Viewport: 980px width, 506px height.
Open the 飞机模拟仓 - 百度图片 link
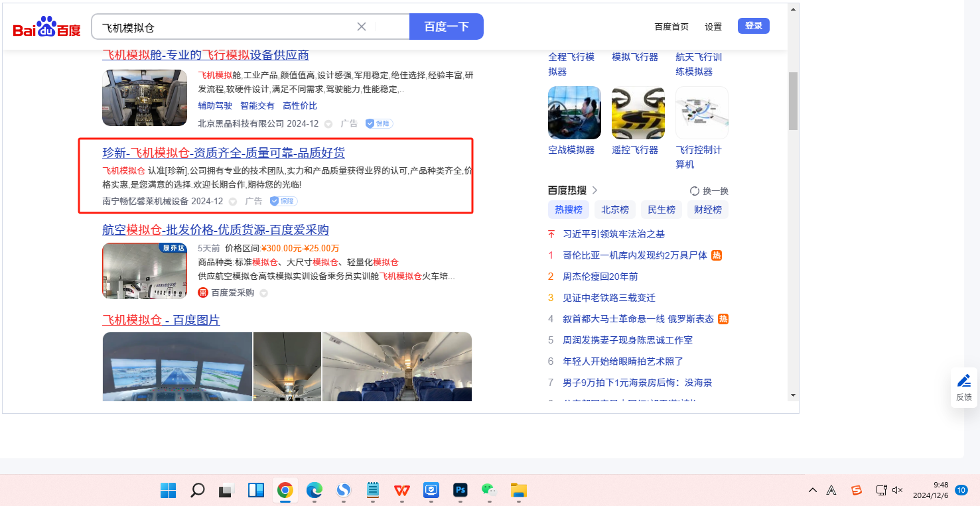161,320
